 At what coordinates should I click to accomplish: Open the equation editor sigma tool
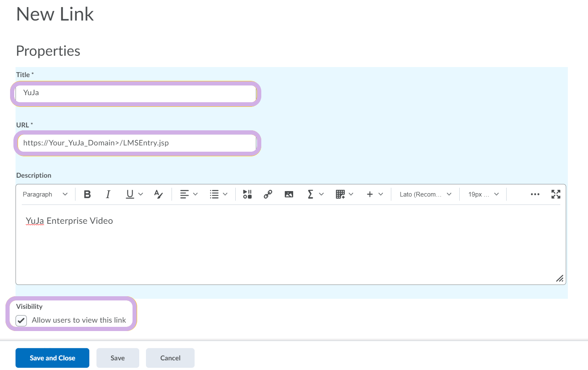pyautogui.click(x=310, y=194)
